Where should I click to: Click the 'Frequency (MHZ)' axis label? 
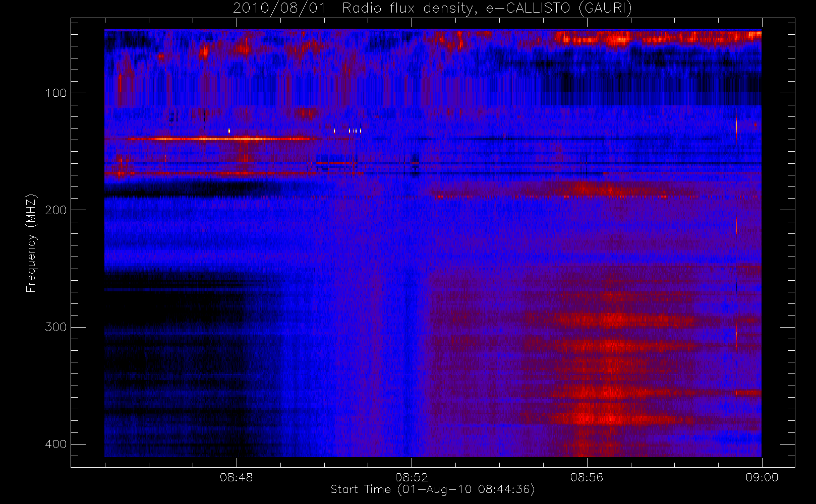pos(31,242)
